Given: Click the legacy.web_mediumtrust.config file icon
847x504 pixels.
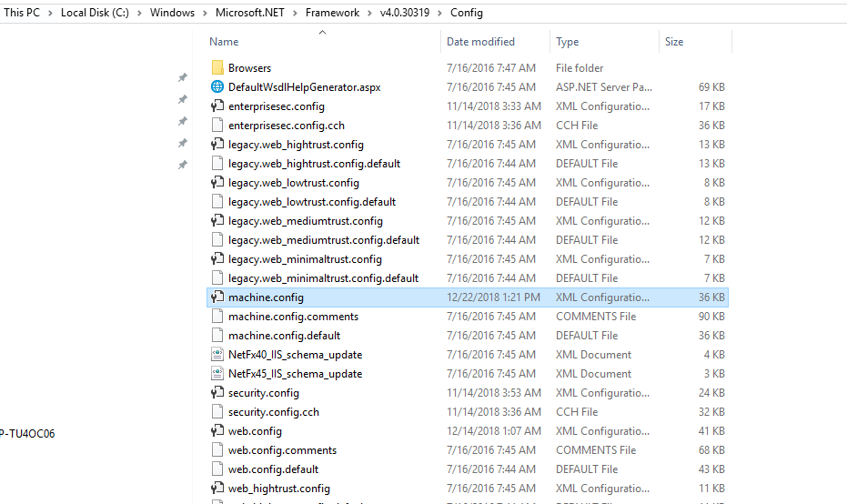Looking at the screenshot, I should click(x=217, y=220).
